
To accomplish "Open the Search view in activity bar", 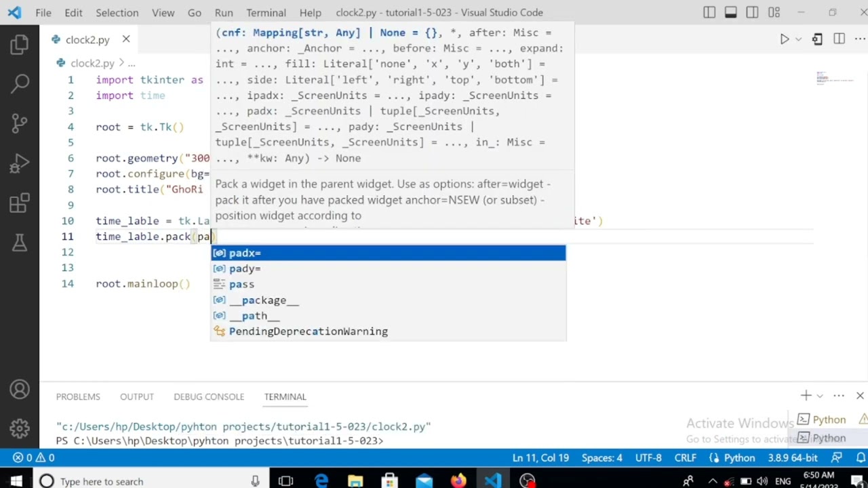I will click(20, 84).
